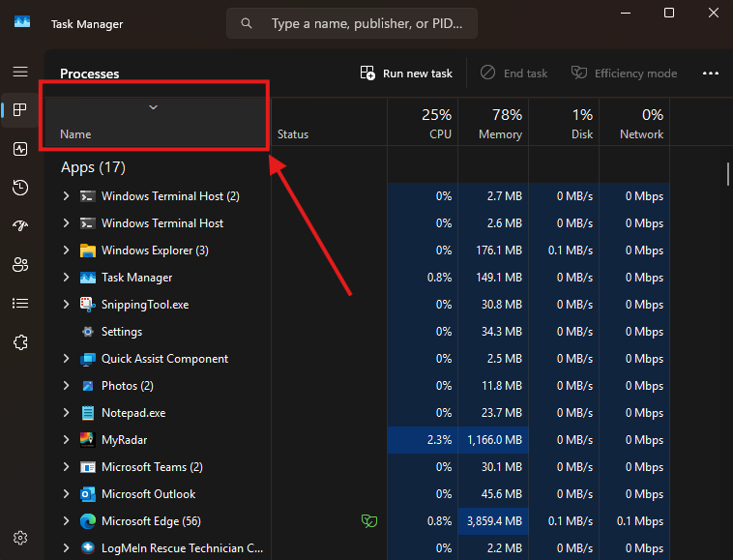Open the three-dot more options menu
This screenshot has width=733, height=560.
click(x=711, y=74)
